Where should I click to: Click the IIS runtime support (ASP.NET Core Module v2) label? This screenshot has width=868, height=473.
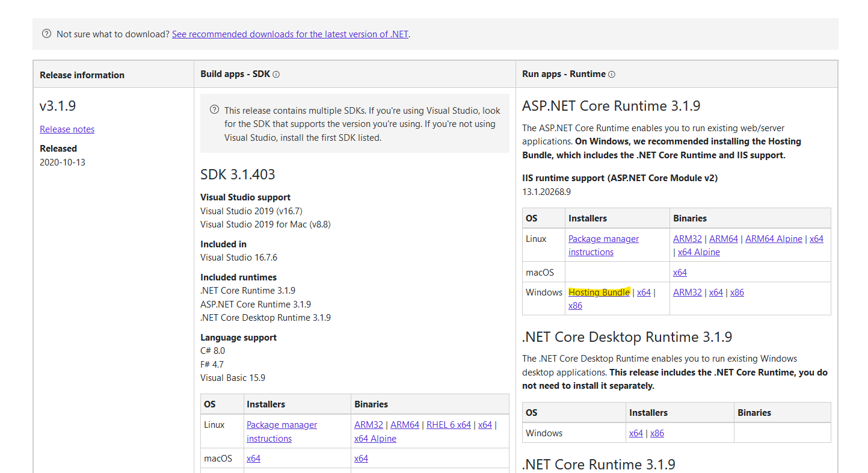[620, 178]
